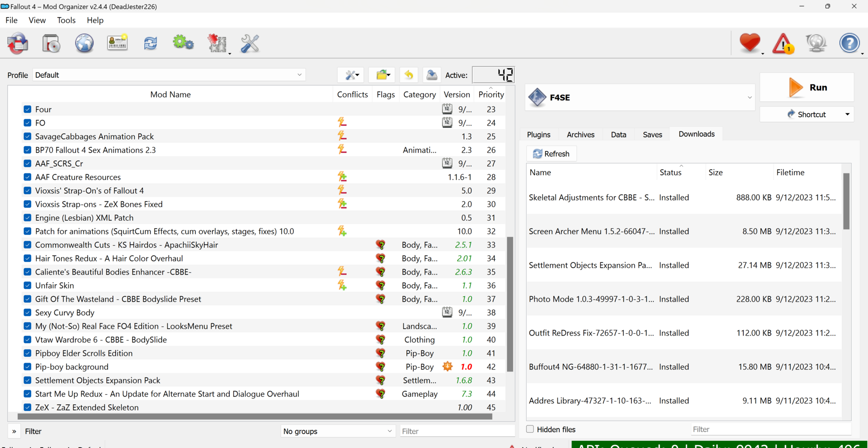Switch to the Data tab
This screenshot has width=868, height=448.
tap(618, 135)
